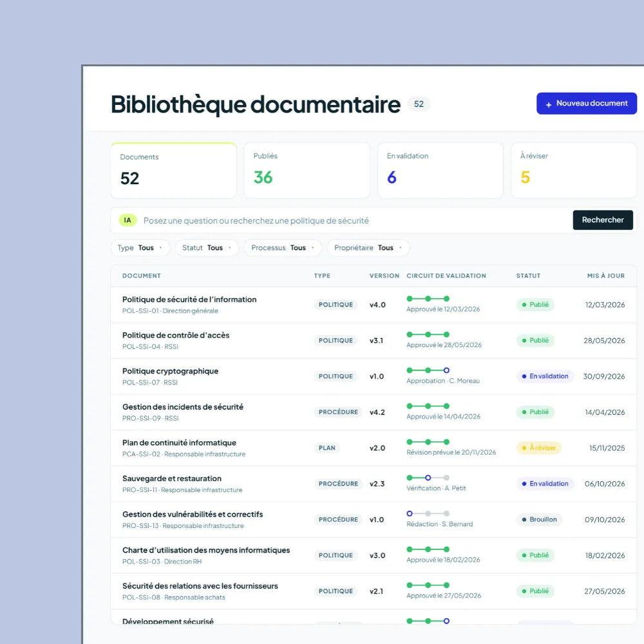Click the Statut column header
The width and height of the screenshot is (644, 644).
coord(528,276)
